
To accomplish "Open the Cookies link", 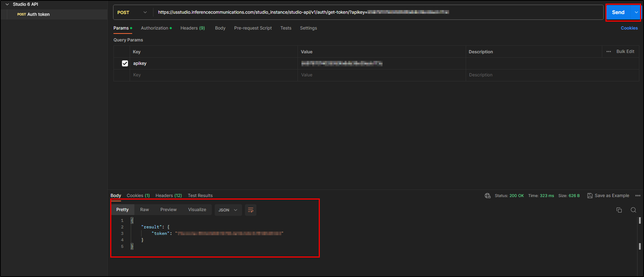I will pos(629,28).
